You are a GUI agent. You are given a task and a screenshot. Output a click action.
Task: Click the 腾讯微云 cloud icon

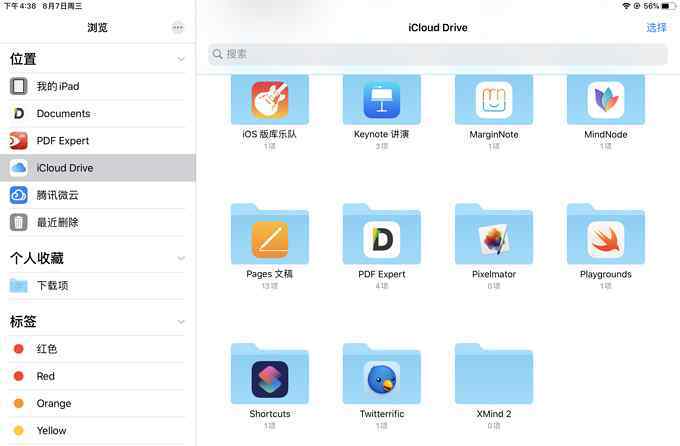18,195
